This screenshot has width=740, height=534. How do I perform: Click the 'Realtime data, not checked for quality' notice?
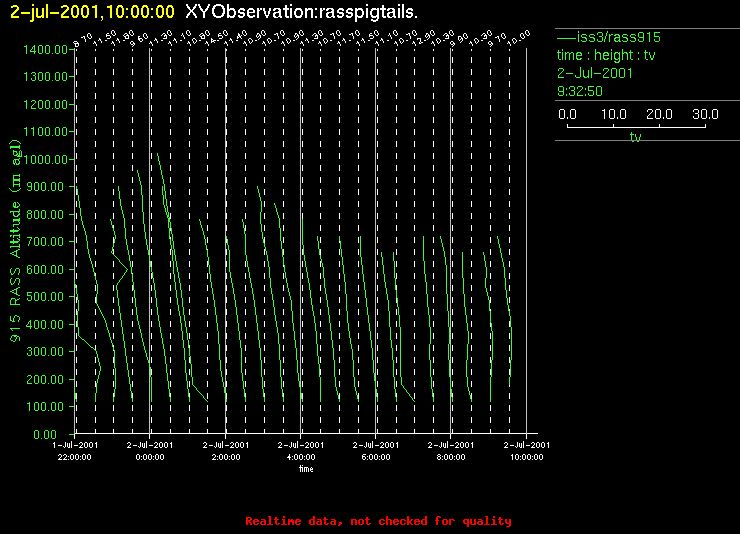[378, 521]
